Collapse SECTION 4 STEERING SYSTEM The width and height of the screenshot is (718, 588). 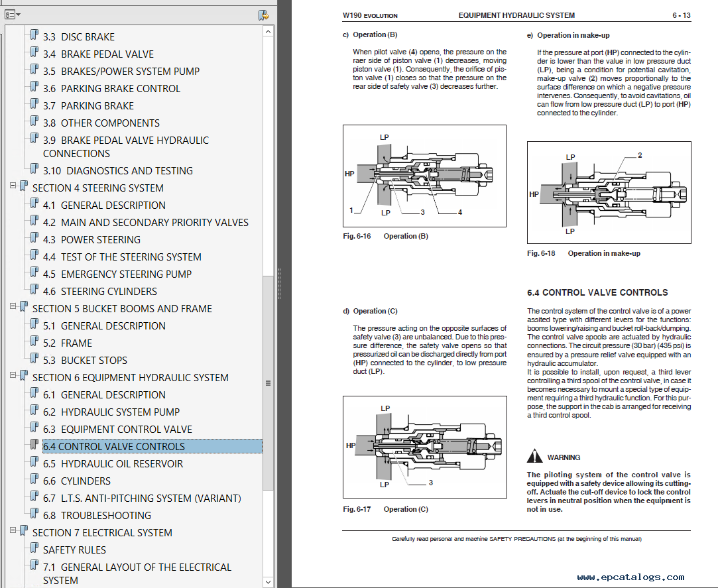point(13,186)
